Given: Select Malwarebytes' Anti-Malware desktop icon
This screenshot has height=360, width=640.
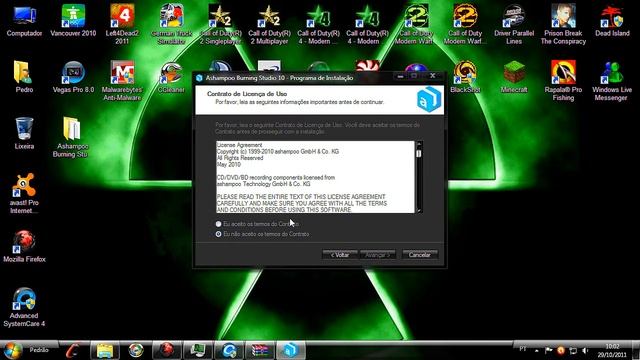Looking at the screenshot, I should (x=122, y=80).
